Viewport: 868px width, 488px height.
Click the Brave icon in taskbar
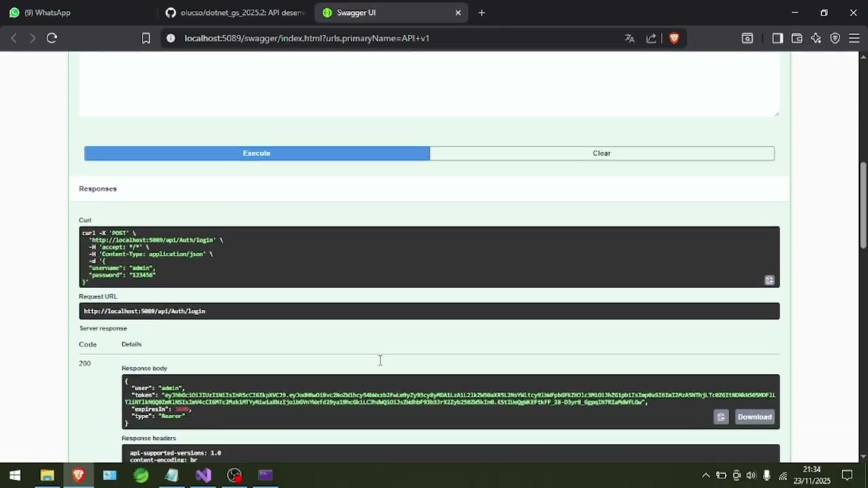coord(78,475)
